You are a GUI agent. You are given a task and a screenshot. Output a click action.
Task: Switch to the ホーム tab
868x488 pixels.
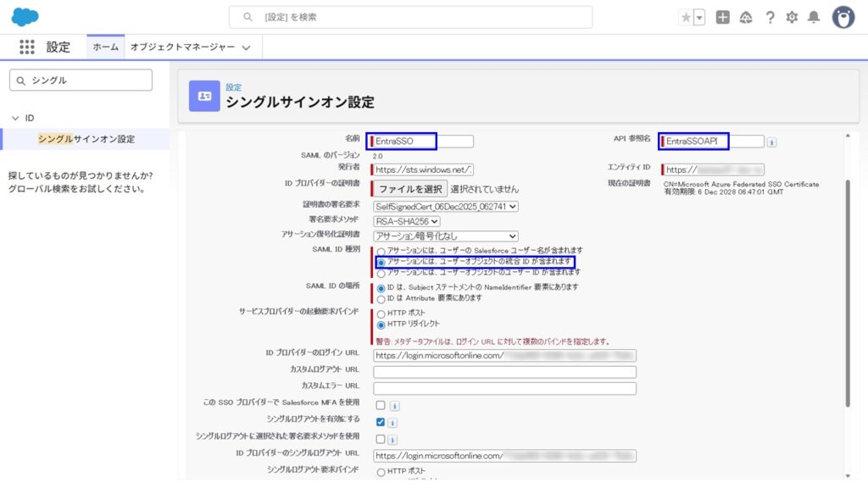tap(105, 47)
